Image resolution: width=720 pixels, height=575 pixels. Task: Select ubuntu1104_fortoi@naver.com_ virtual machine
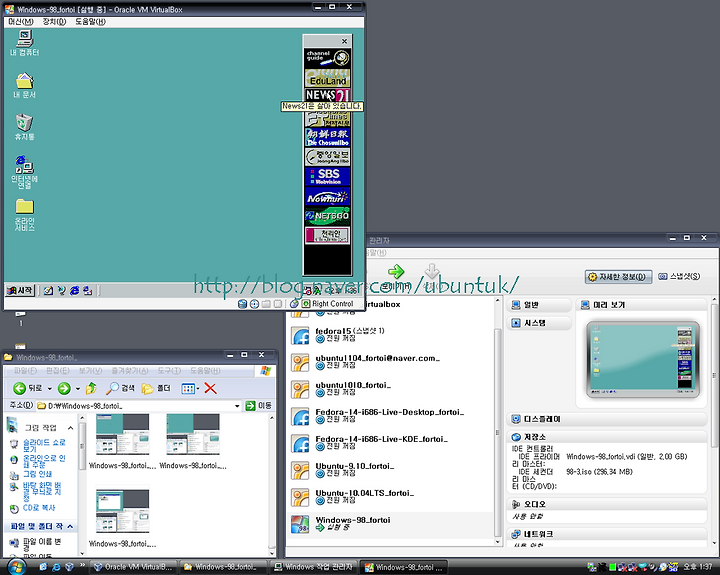pyautogui.click(x=390, y=362)
